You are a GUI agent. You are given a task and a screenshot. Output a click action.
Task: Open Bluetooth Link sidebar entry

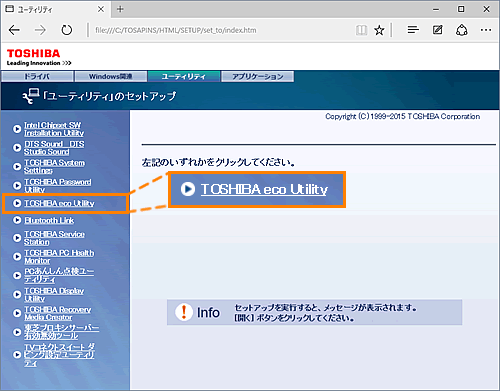pos(49,220)
